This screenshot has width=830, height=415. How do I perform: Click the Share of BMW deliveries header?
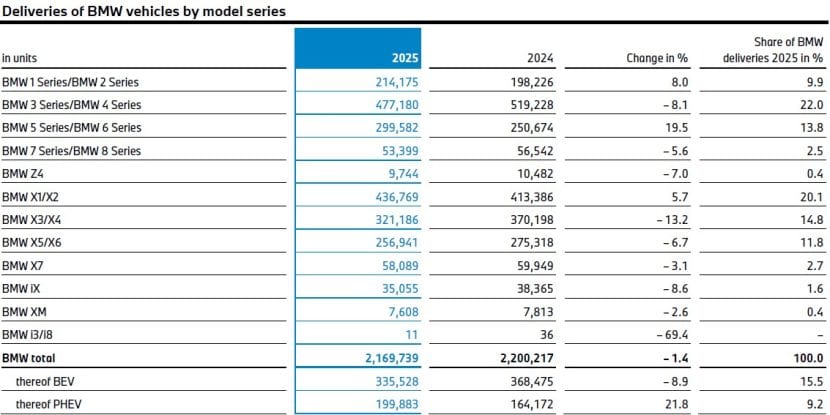click(x=773, y=50)
